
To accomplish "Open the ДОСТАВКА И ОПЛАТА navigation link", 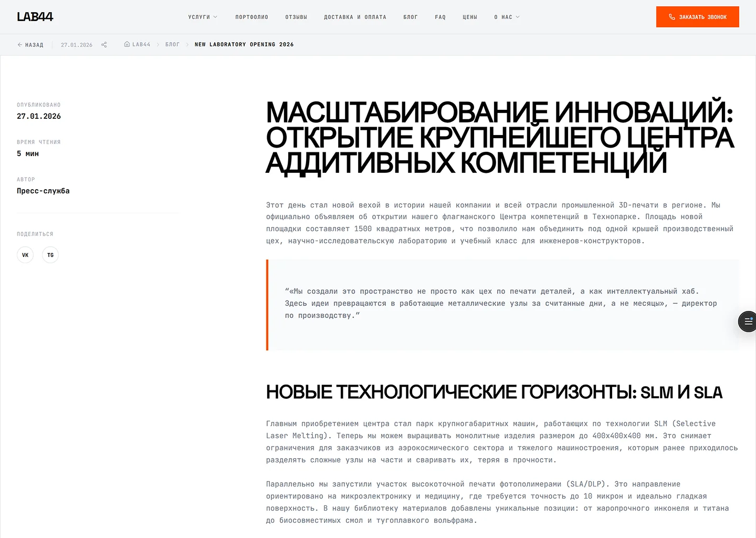I will click(355, 16).
